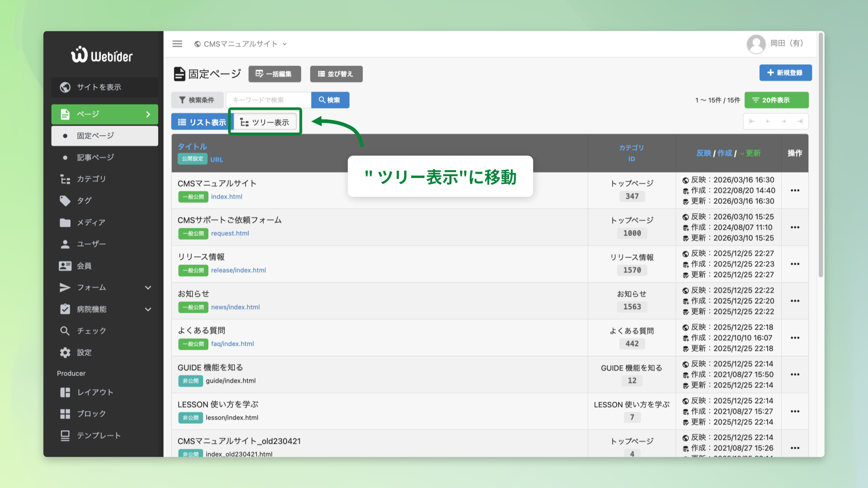
Task: Expand the ページ menu arrow
Action: 148,114
